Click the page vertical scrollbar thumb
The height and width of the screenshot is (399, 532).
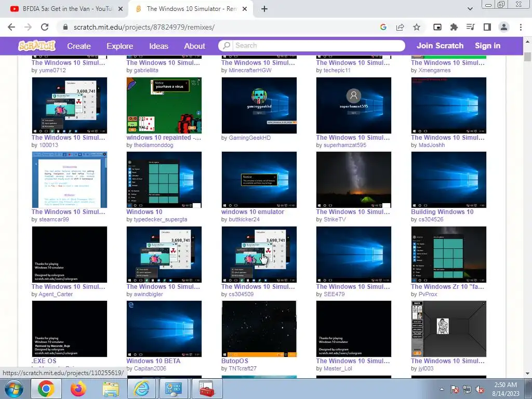pos(527,57)
